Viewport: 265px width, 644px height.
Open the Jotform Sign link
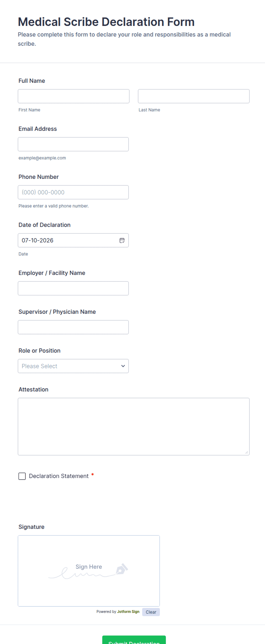pos(128,612)
